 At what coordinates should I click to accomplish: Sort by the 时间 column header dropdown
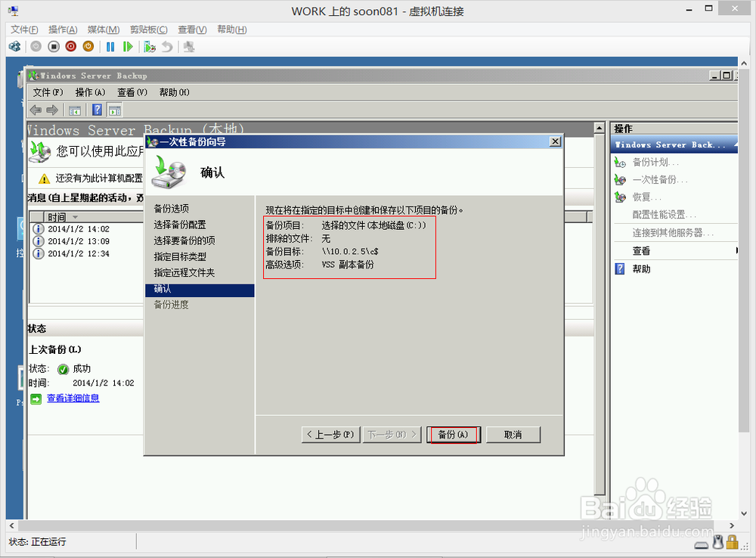pos(75,217)
